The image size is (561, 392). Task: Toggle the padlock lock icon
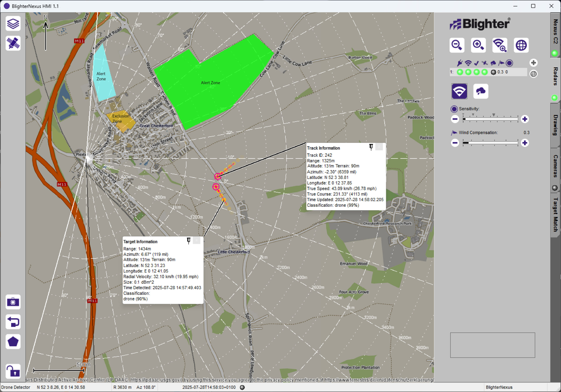pos(13,371)
